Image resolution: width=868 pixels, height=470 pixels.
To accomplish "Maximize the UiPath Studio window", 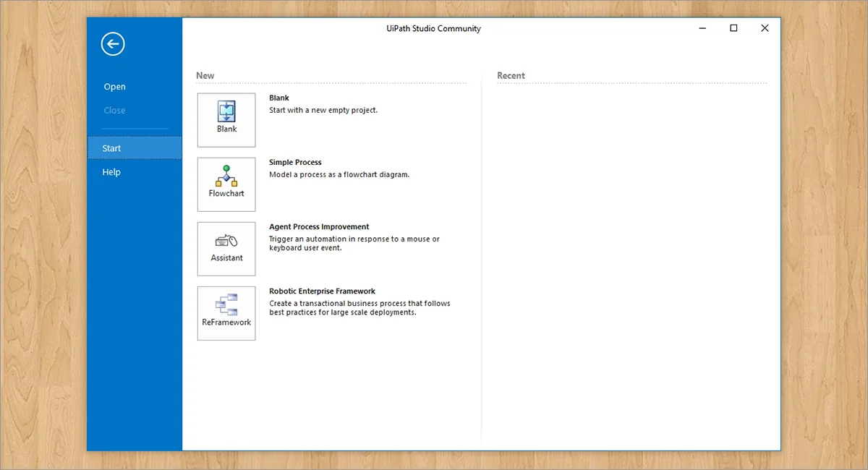I will tap(733, 28).
